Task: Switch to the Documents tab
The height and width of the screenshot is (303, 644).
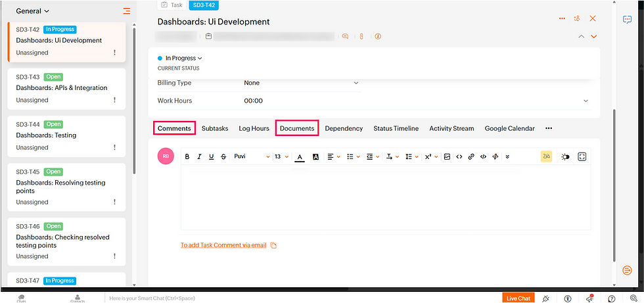Action: click(x=297, y=128)
